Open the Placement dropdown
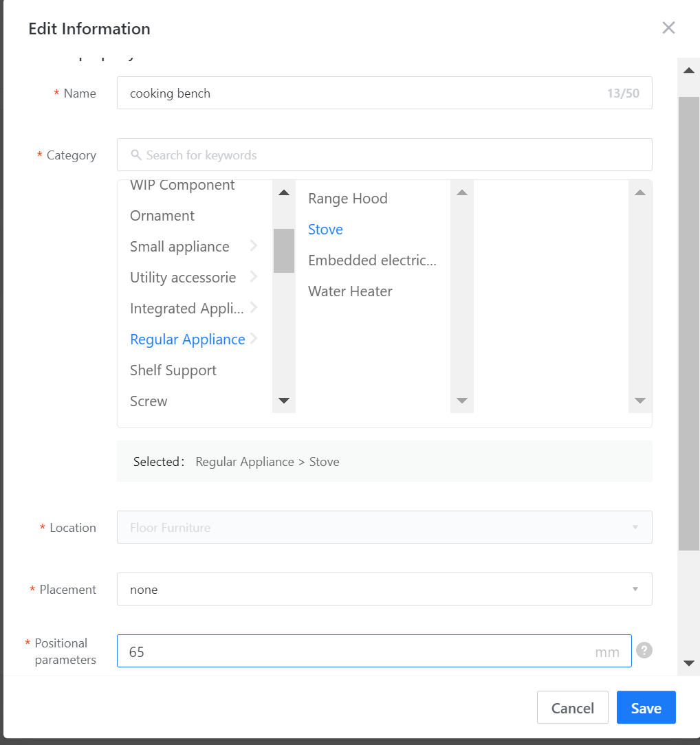The image size is (700, 745). [384, 589]
